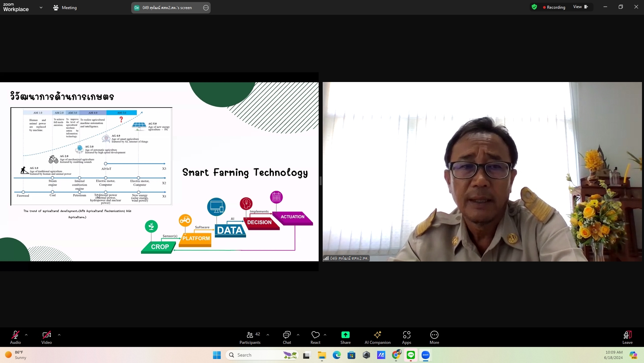
Task: Expand audio options chevron next to Audio
Action: click(x=26, y=335)
